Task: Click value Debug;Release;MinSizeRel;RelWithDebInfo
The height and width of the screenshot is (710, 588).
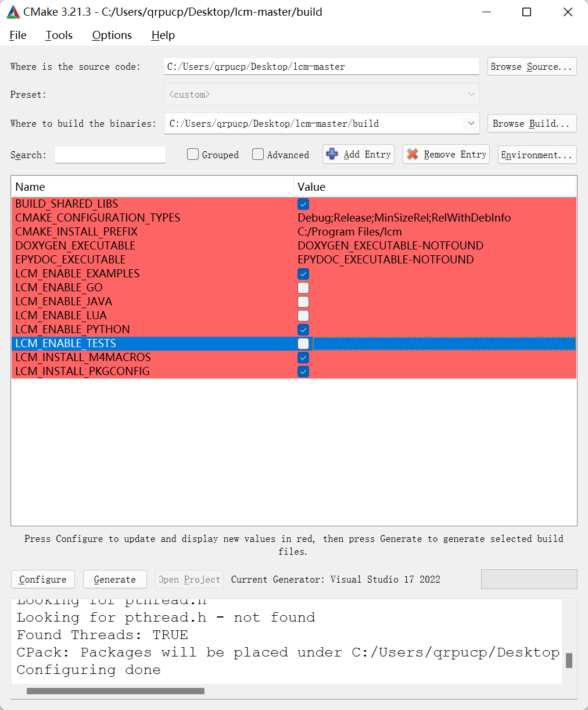Action: (x=404, y=217)
